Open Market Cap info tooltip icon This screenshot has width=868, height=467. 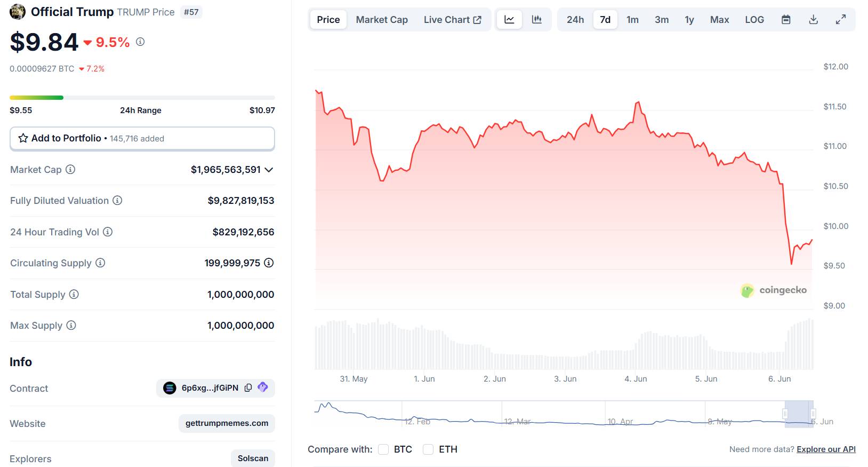pyautogui.click(x=70, y=169)
